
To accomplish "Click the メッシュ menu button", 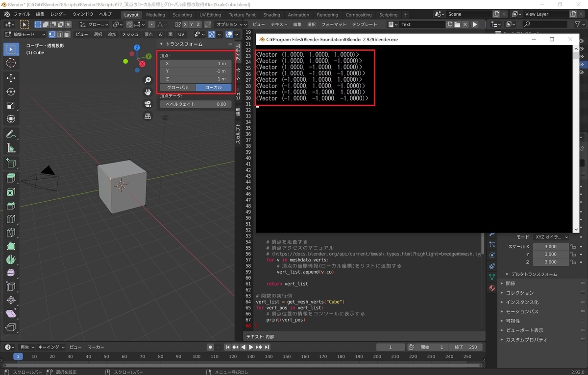I will tap(130, 34).
